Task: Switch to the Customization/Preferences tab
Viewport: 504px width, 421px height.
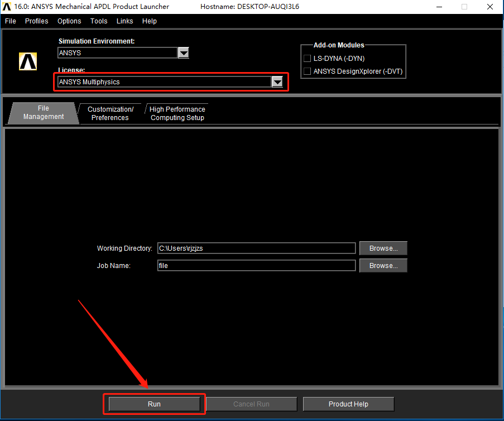Action: click(x=111, y=113)
